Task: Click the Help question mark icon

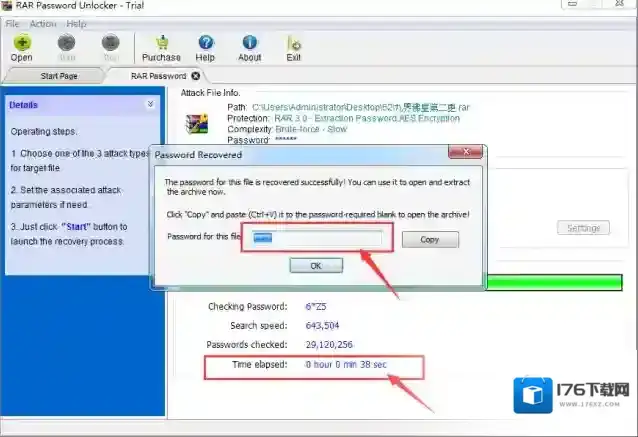Action: (205, 43)
